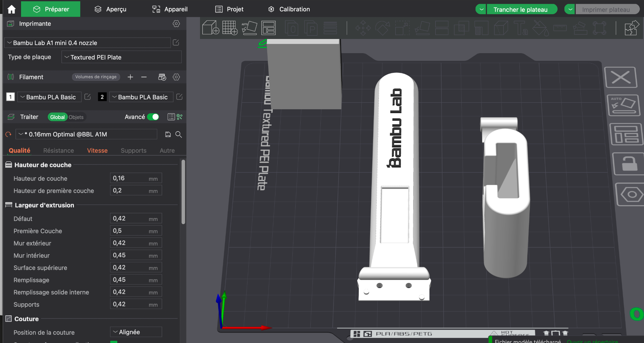Select the Rotate tool in the toolbar
The image size is (644, 343).
383,28
